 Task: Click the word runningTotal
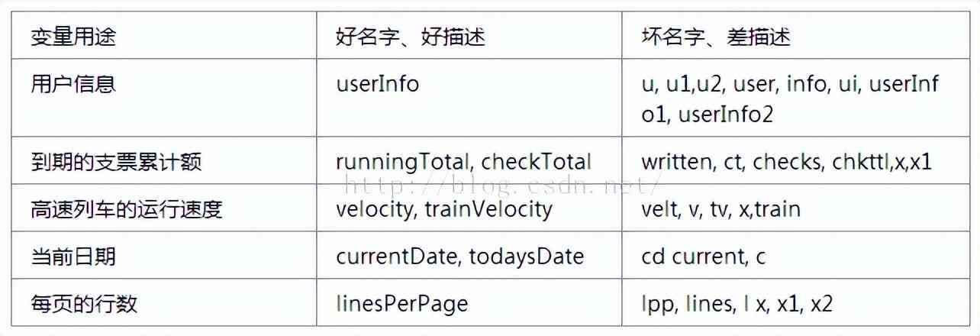402,162
